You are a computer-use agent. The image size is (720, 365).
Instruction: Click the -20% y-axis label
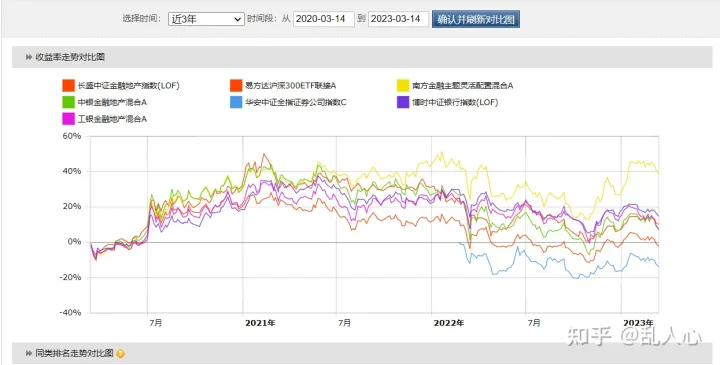[x=70, y=277]
